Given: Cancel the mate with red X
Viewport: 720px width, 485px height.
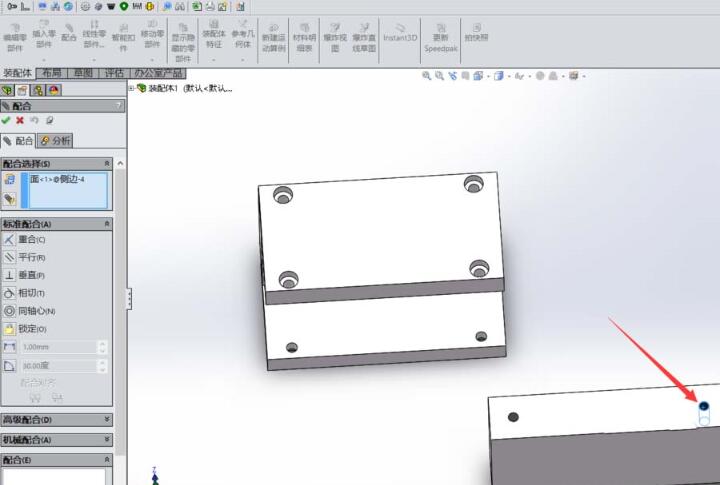Looking at the screenshot, I should (x=20, y=120).
